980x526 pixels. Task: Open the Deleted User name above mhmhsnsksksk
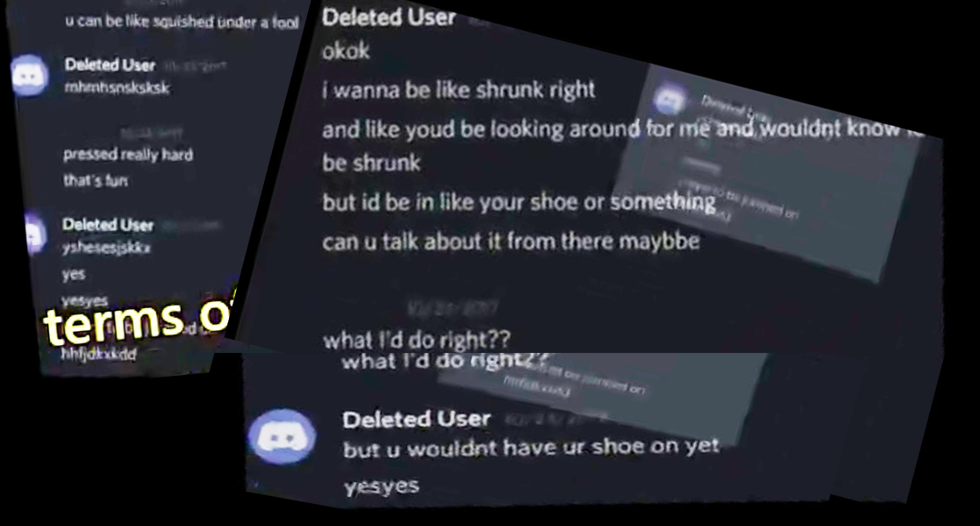[110, 64]
